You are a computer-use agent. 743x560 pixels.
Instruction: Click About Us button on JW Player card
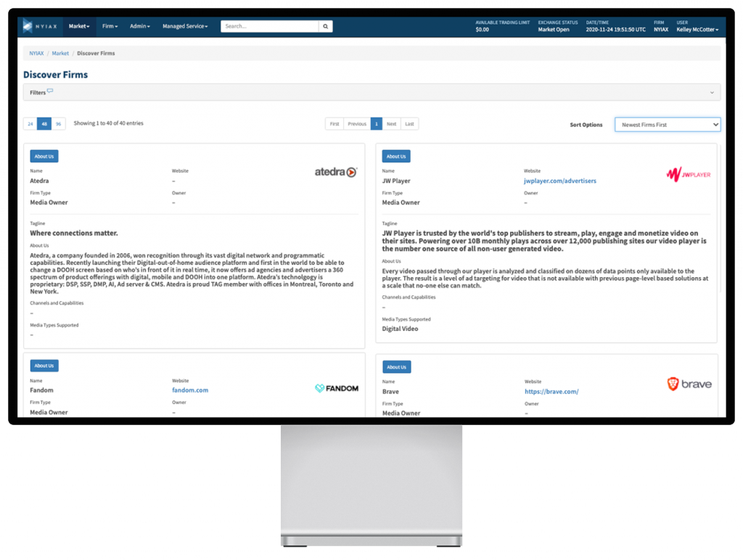tap(396, 157)
